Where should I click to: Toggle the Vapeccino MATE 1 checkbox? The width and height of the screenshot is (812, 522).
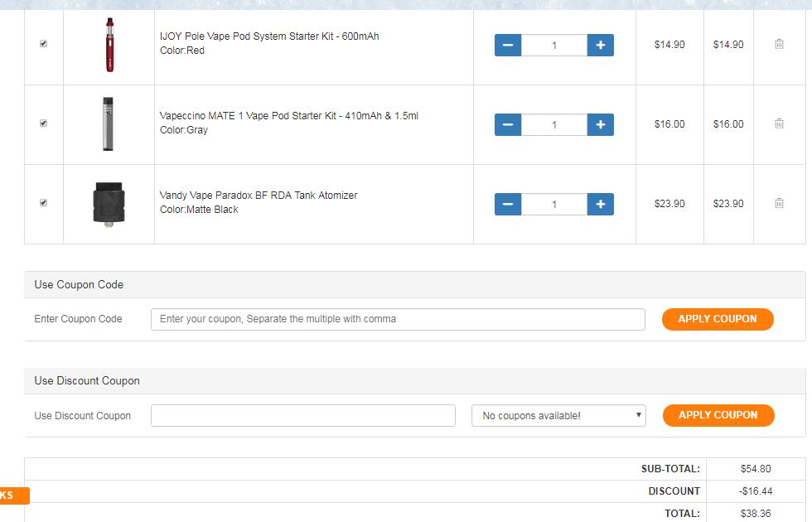click(44, 123)
